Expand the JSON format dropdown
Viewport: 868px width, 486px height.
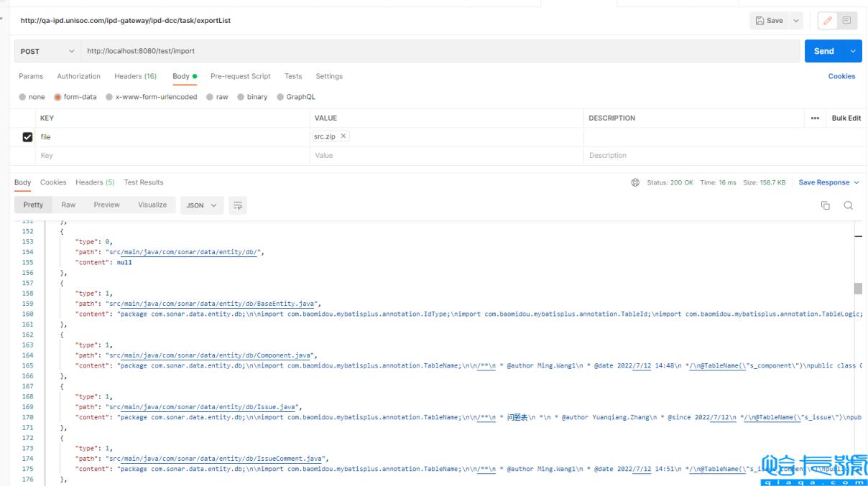[x=201, y=205]
